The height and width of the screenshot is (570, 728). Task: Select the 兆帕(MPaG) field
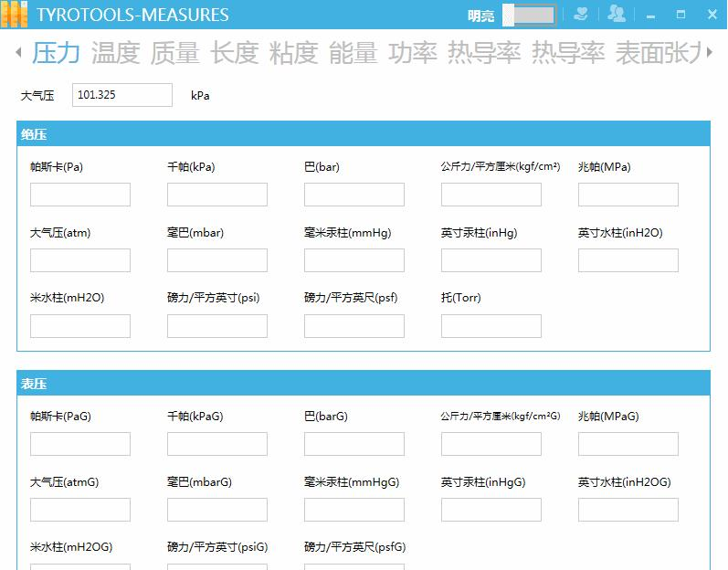pos(628,444)
